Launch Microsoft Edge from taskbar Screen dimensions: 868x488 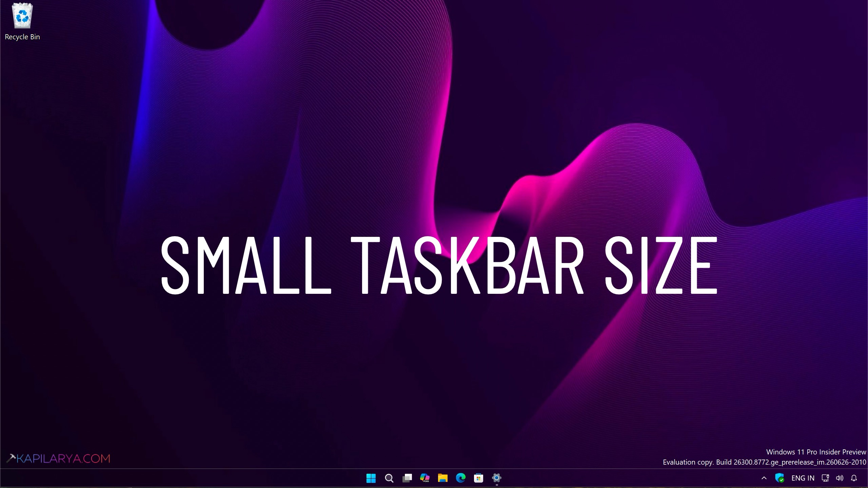[x=460, y=478]
